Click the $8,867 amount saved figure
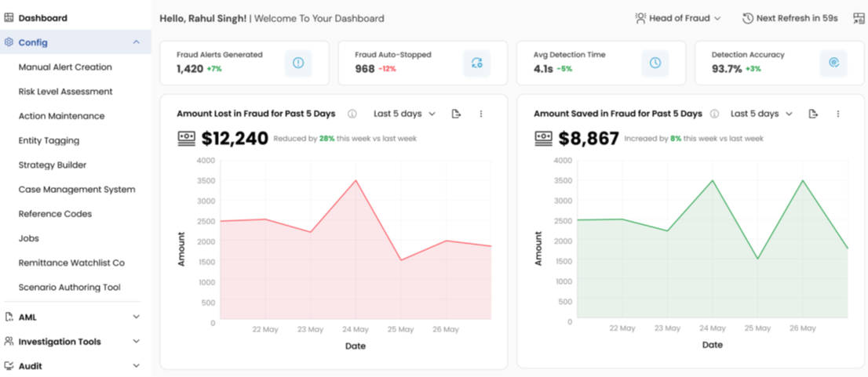The width and height of the screenshot is (868, 377). pos(589,138)
